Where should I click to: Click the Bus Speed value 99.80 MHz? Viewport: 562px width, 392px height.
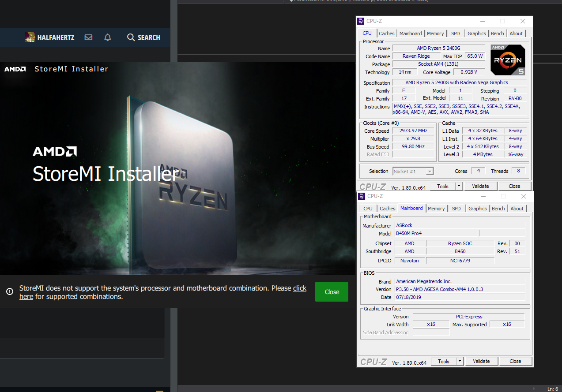pyautogui.click(x=413, y=147)
